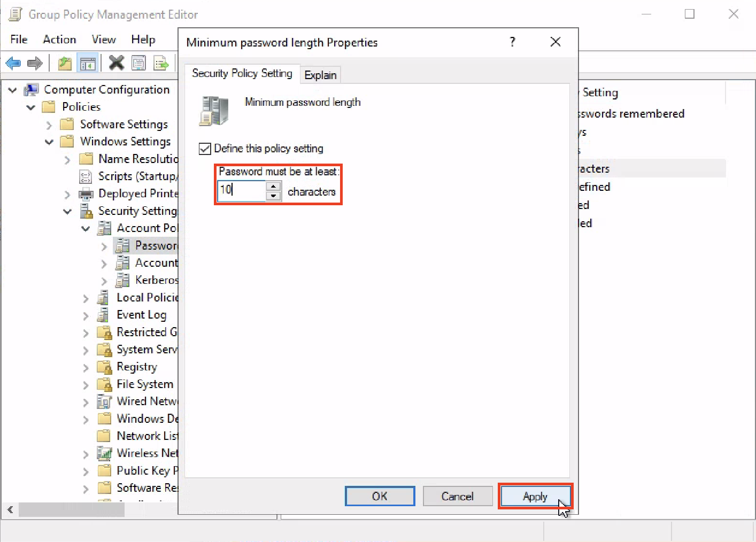This screenshot has height=542, width=756.
Task: Click the Policy Setting column header
Action: click(652, 92)
